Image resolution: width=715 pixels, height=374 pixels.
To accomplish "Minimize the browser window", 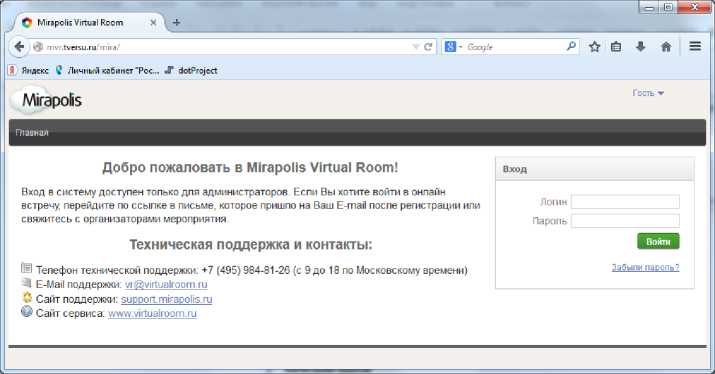I will 649,7.
